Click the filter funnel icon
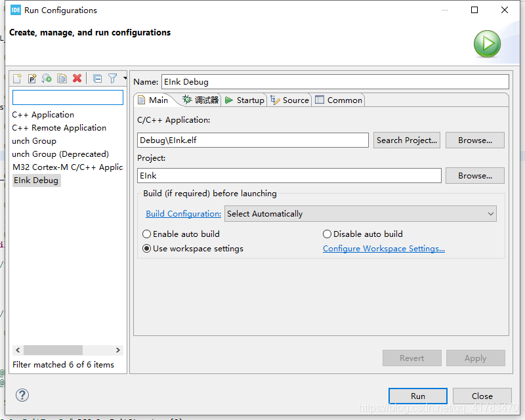Screen dimensions: 525x420 click(x=112, y=78)
